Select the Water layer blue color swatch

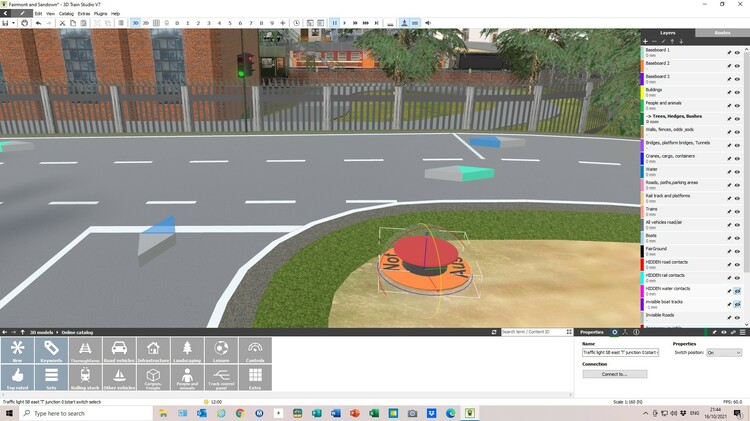click(x=642, y=172)
